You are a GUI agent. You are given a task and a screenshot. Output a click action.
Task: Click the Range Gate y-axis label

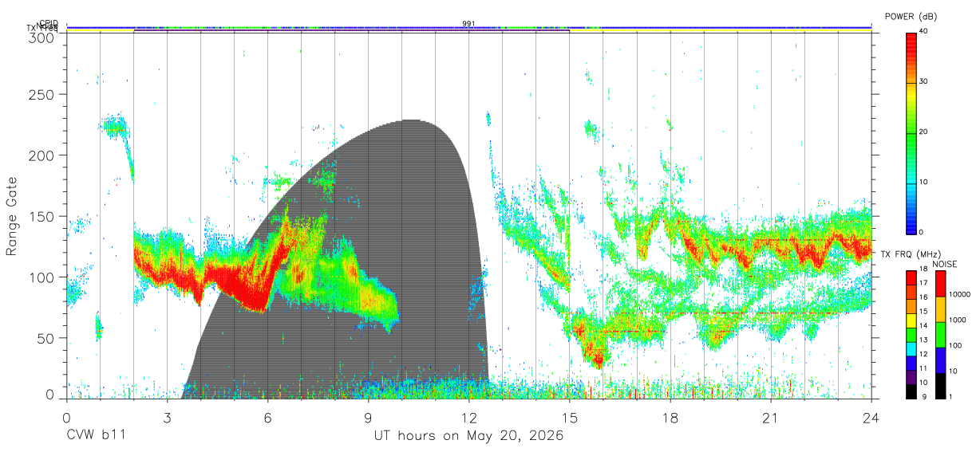coord(12,216)
